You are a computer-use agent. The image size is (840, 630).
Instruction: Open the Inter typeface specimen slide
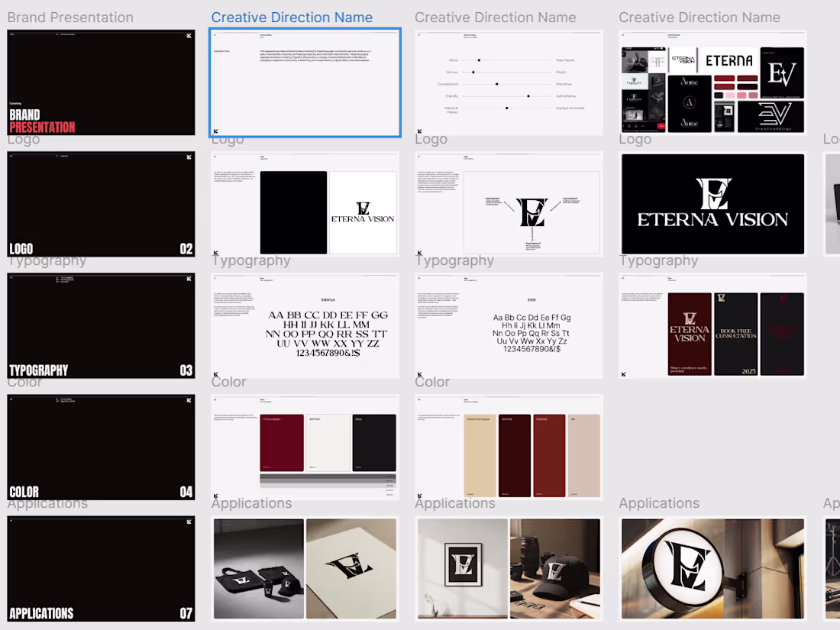point(509,325)
